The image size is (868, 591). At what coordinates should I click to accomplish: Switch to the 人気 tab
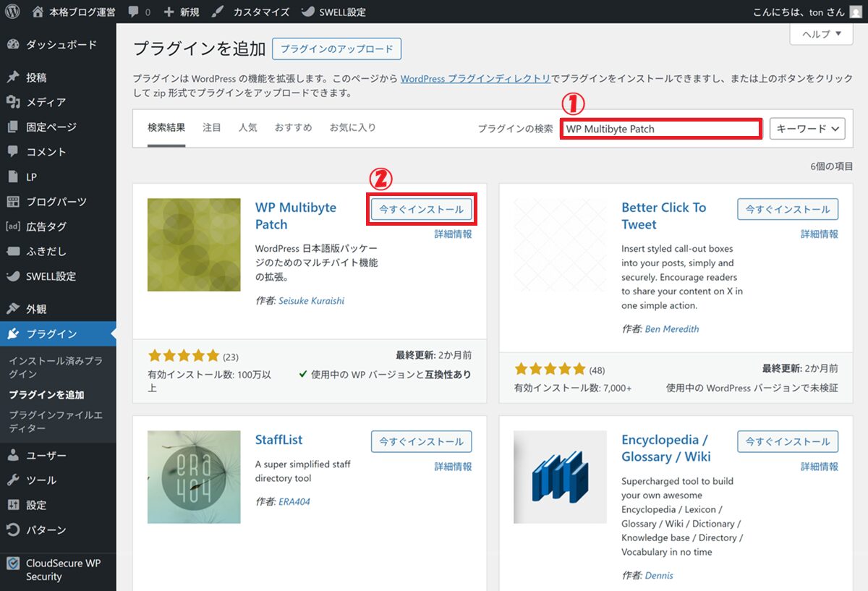[248, 127]
